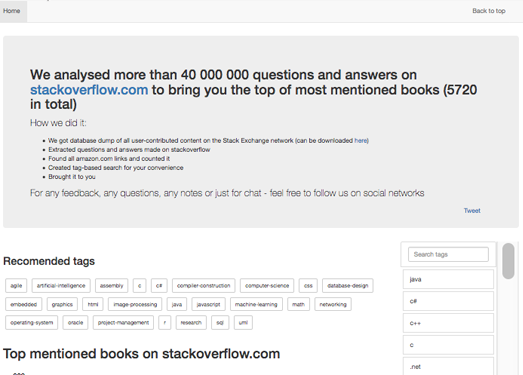The width and height of the screenshot is (523, 375).
Task: Click the 'Recomended tags' heading
Action: tap(49, 261)
